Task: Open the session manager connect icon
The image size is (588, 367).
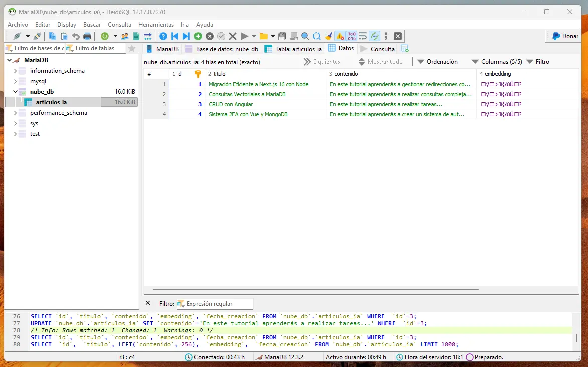Action: point(17,36)
